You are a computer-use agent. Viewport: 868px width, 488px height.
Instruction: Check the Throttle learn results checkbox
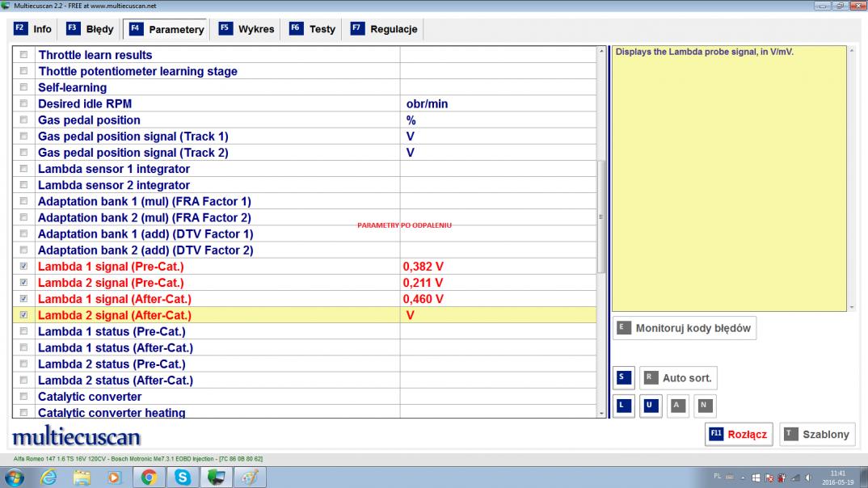click(23, 55)
